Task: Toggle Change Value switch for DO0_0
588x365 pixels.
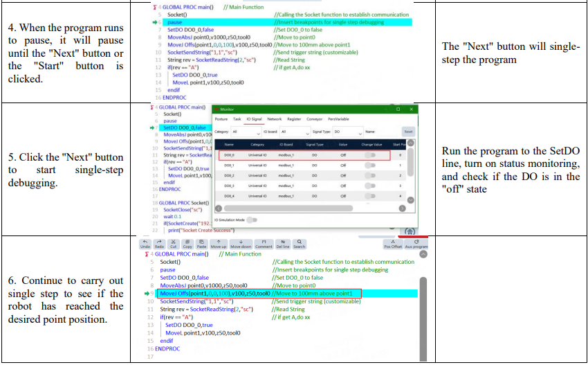Action: tap(370, 155)
